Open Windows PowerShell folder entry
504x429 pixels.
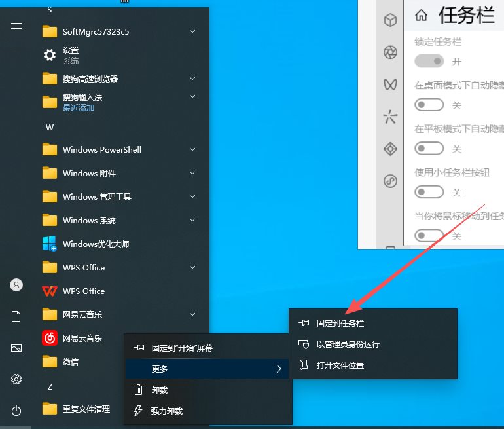(92, 149)
